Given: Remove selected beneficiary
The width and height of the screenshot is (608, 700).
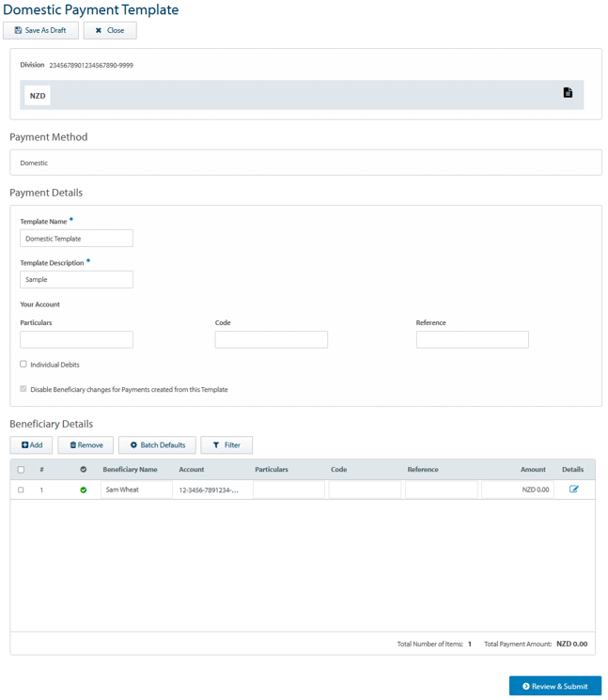Looking at the screenshot, I should [x=86, y=445].
